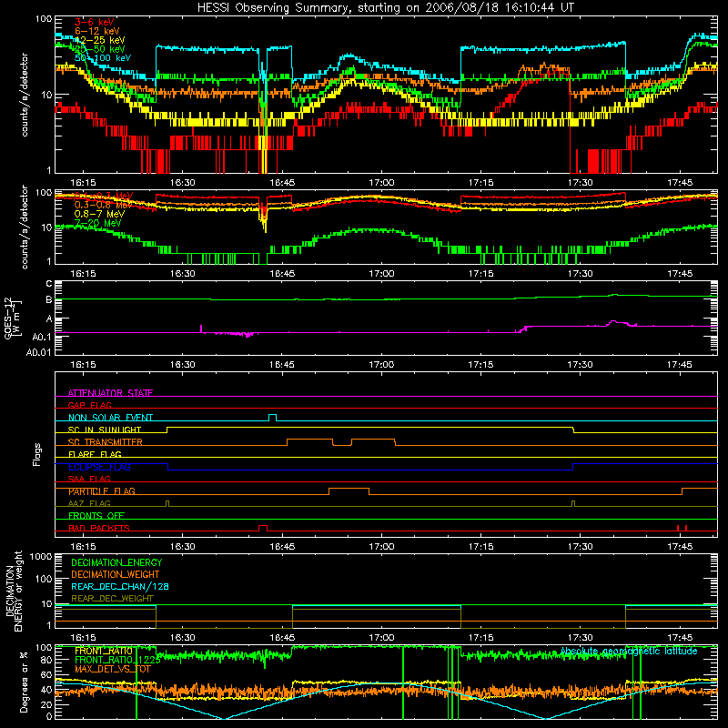Screen dimensions: 728x728
Task: Select the green FRONT_RATIO_1225 legend label
Action: pyautogui.click(x=117, y=660)
